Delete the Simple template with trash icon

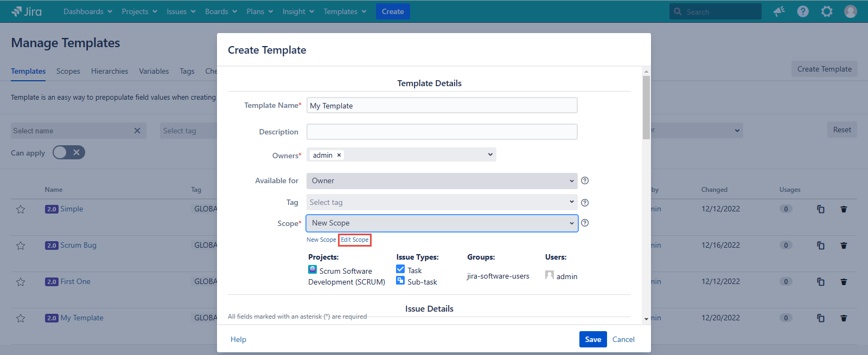pyautogui.click(x=844, y=209)
